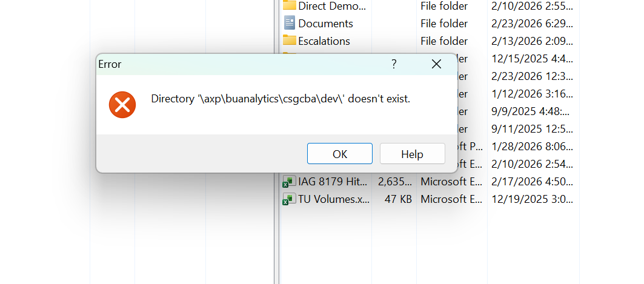Image resolution: width=644 pixels, height=284 pixels.
Task: Click the Error dialog title text
Action: (x=110, y=64)
